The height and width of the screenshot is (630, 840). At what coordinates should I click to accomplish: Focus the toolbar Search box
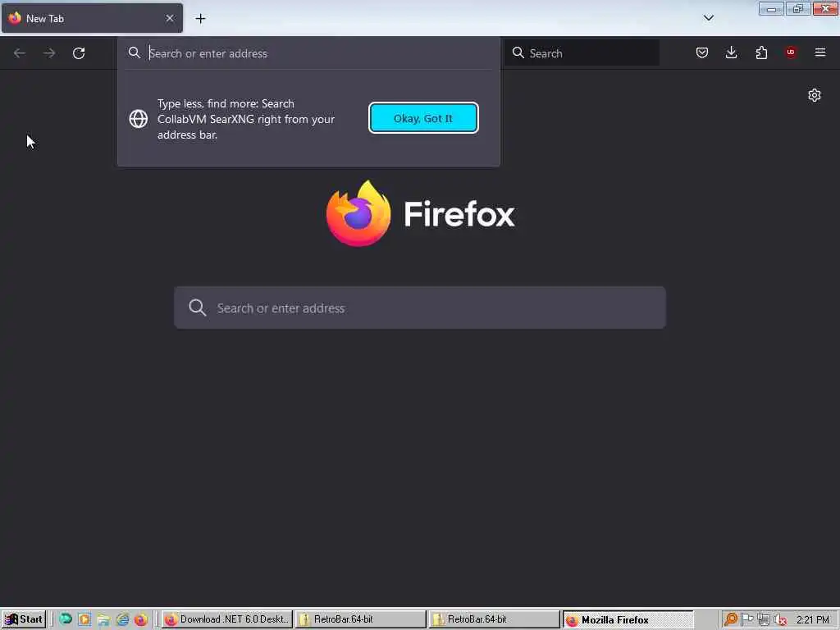click(x=582, y=53)
